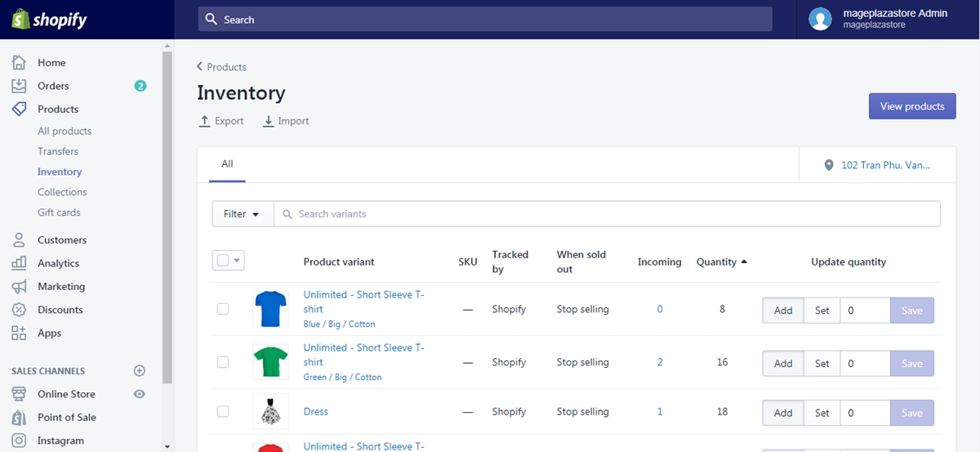Click the Shopify logo
This screenshot has width=980, height=452.
point(50,20)
